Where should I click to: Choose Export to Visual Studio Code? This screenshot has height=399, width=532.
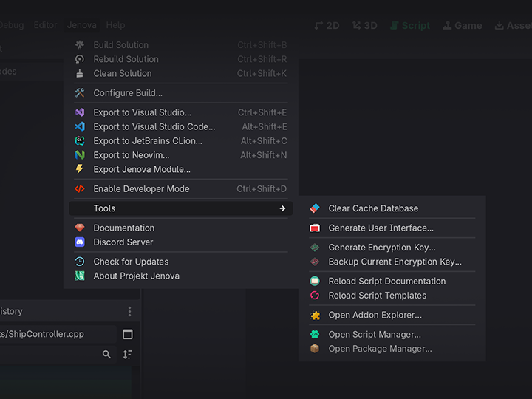tap(181, 126)
